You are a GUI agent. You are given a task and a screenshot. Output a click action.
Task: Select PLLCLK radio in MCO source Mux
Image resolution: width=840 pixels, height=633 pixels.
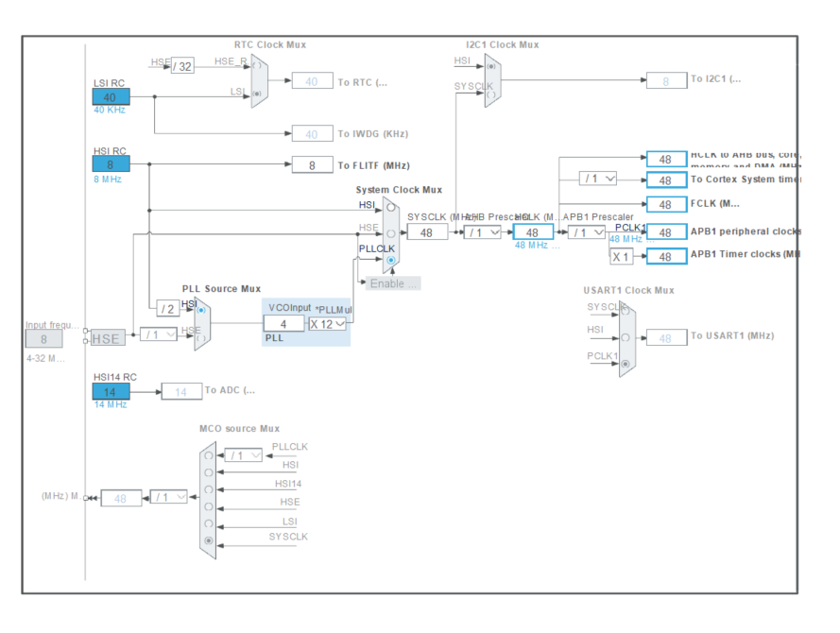tap(209, 455)
